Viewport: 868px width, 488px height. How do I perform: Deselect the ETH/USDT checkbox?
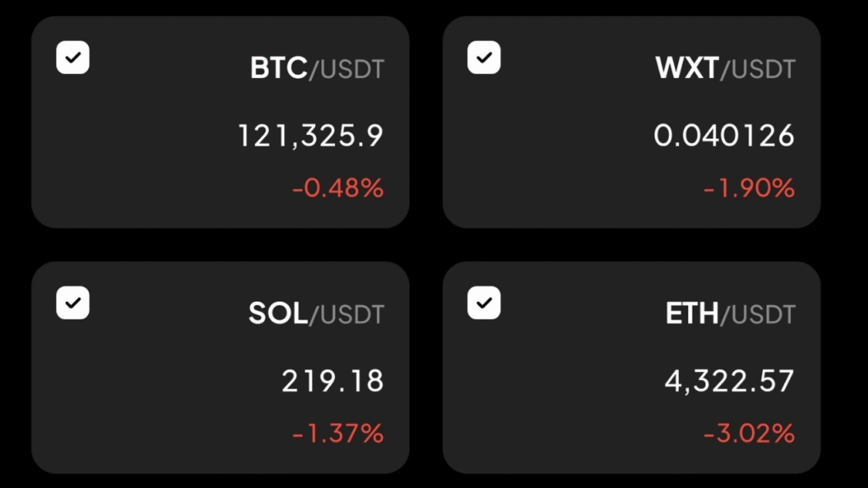coord(484,303)
